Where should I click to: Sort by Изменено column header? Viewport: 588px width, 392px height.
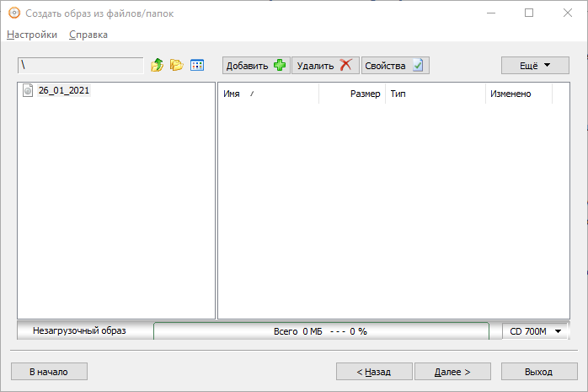[x=519, y=94]
